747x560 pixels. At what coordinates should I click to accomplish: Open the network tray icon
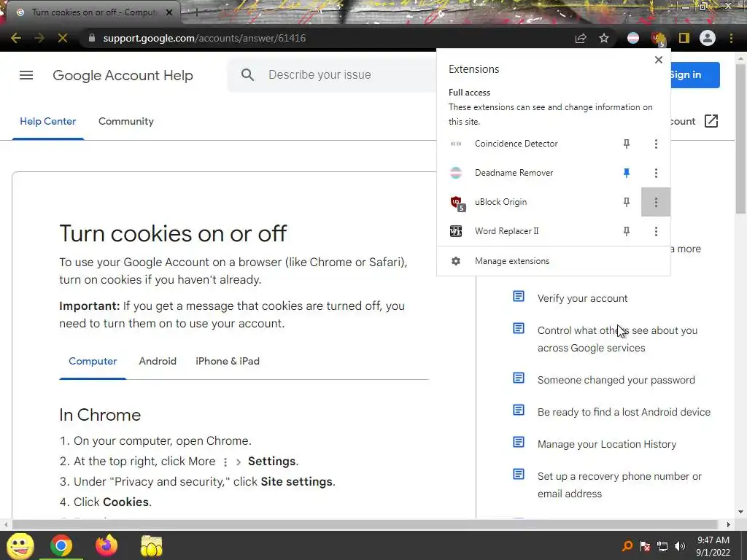click(662, 546)
